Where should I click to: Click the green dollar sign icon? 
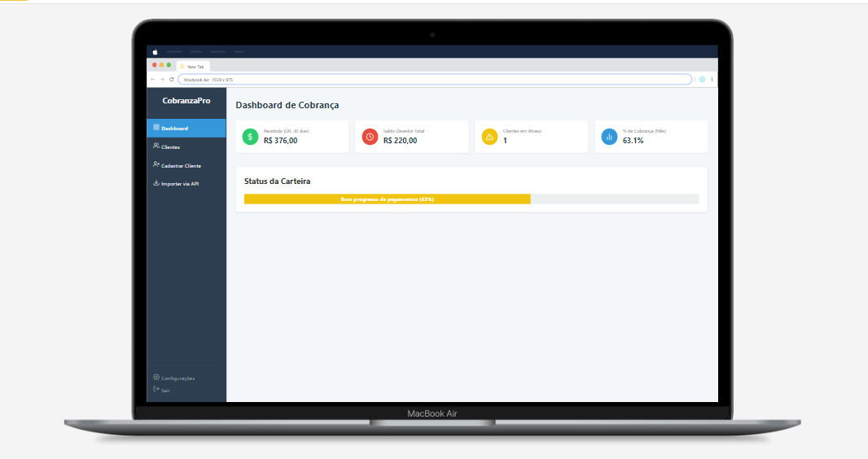251,137
